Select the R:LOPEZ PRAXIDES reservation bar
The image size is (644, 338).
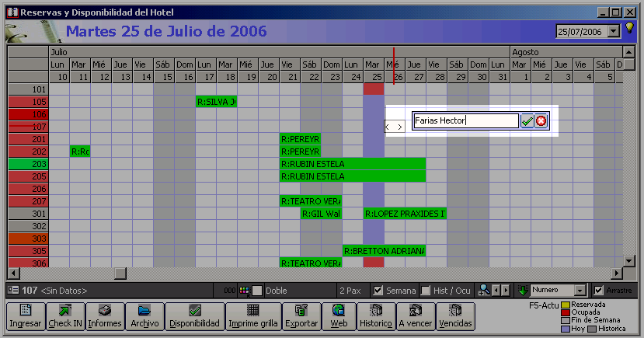coord(405,214)
